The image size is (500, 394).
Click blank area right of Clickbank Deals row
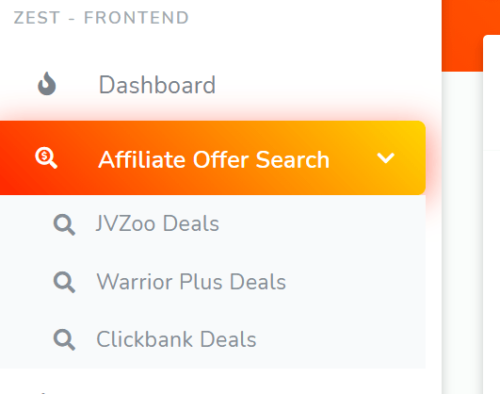[340, 339]
